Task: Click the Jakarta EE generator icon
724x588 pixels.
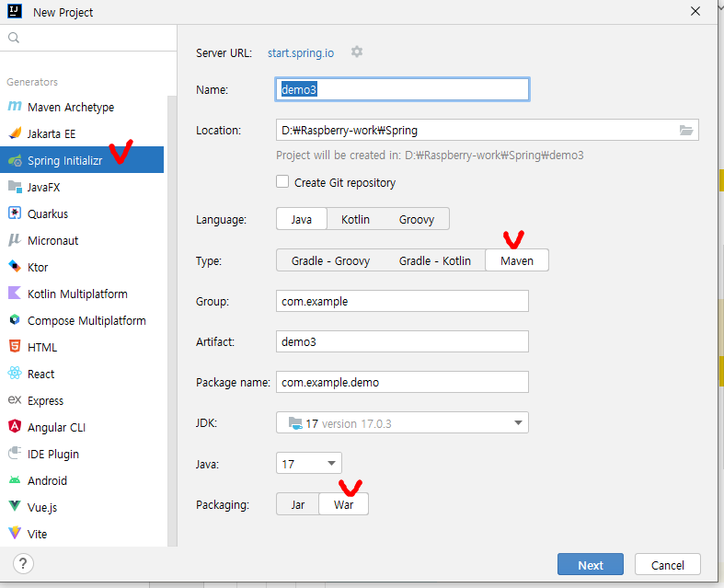Action: pos(15,133)
